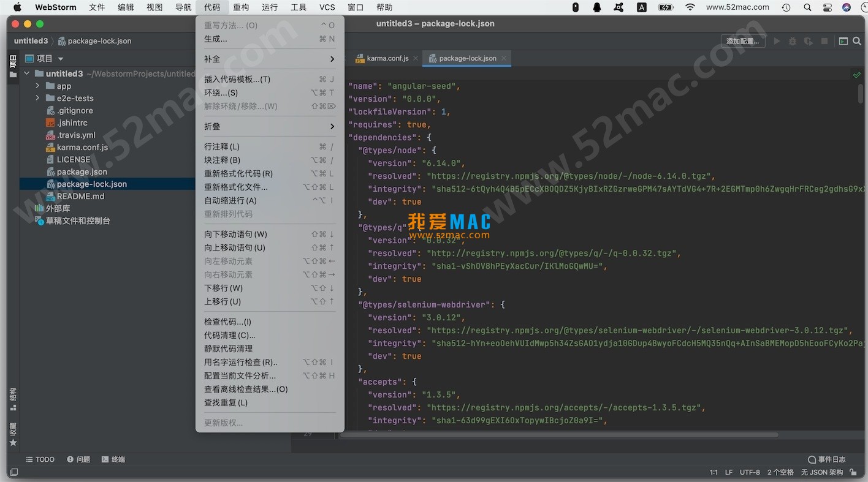The width and height of the screenshot is (868, 482).
Task: Open the 重构 menu bar item
Action: [x=241, y=7]
